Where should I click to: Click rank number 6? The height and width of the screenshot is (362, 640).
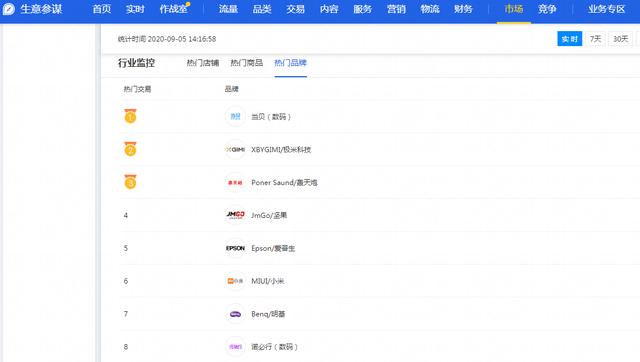click(126, 281)
